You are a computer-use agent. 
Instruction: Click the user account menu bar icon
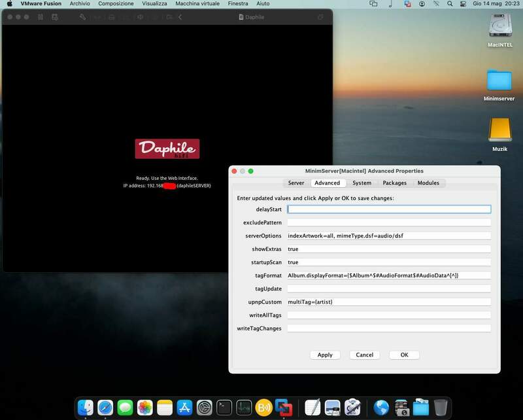point(422,4)
